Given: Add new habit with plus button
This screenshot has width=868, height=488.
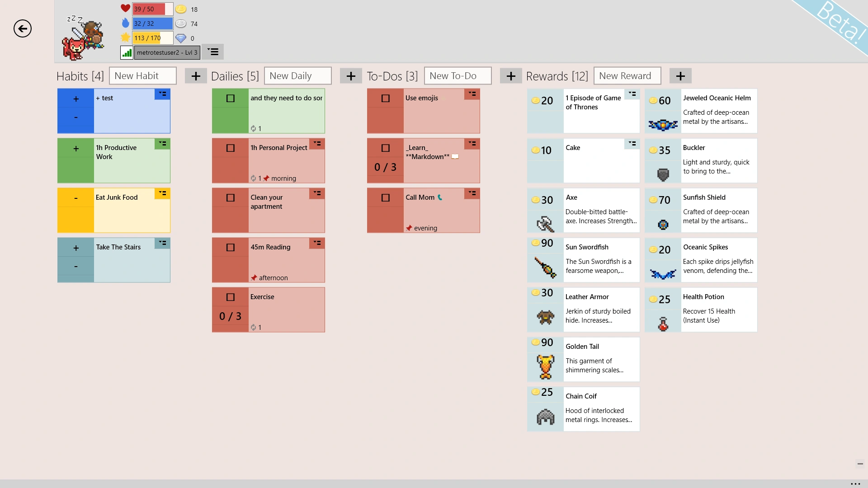Looking at the screenshot, I should (x=196, y=76).
